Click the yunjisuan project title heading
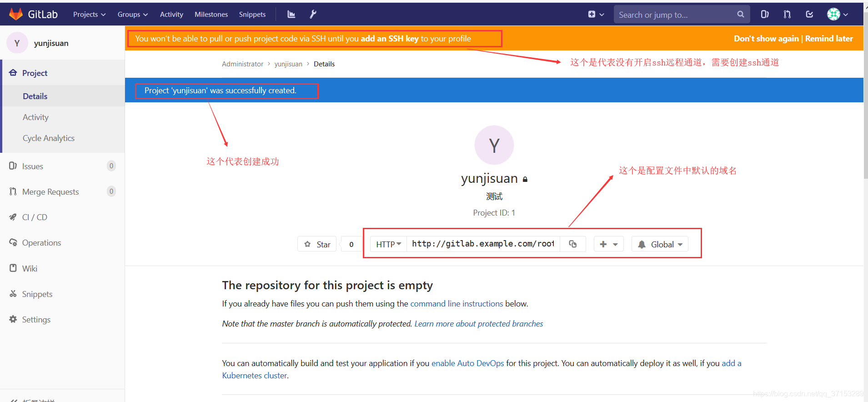 click(489, 178)
